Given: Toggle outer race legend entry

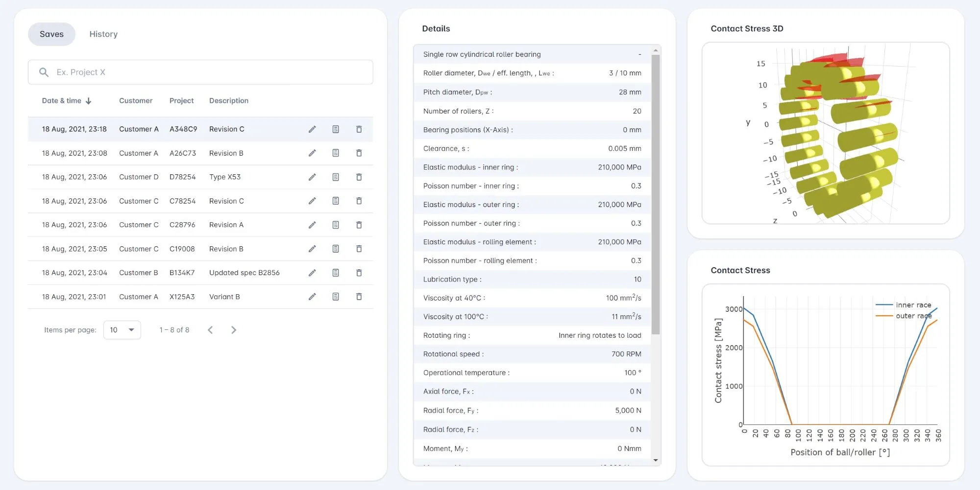Looking at the screenshot, I should pos(904,316).
